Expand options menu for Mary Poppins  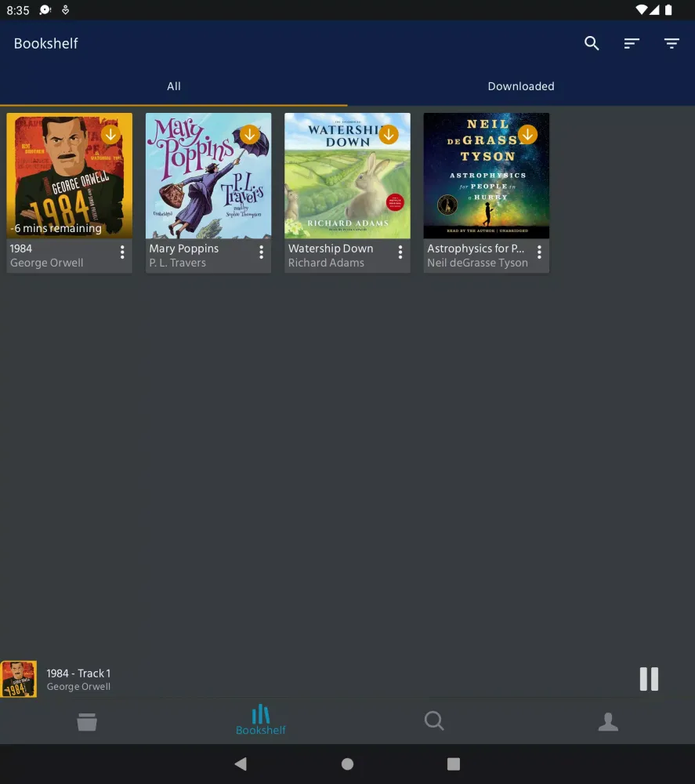tap(261, 252)
